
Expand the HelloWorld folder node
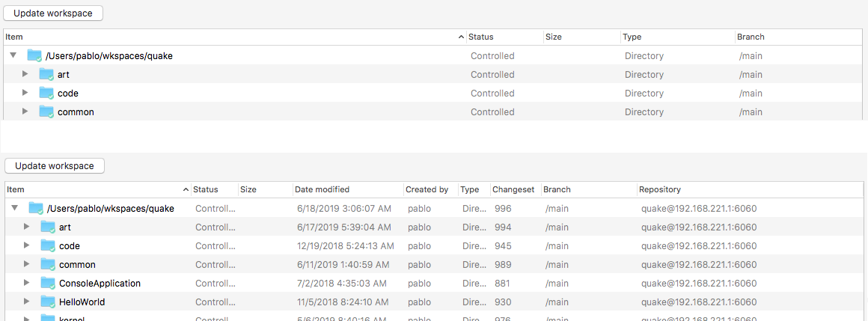(x=26, y=302)
